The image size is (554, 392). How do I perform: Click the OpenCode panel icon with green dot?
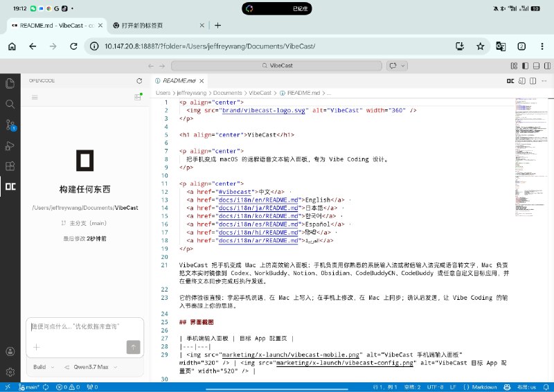click(x=138, y=97)
